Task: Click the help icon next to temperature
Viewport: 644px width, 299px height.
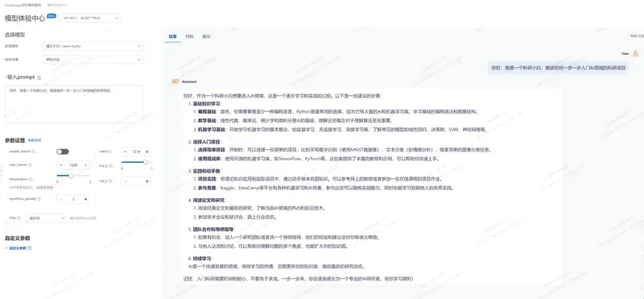Action: click(x=31, y=179)
